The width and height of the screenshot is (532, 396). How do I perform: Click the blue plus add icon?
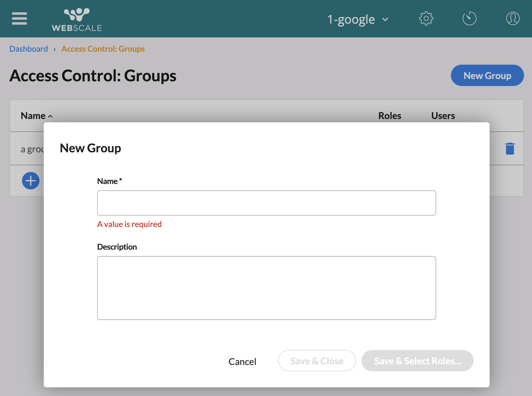click(x=31, y=181)
